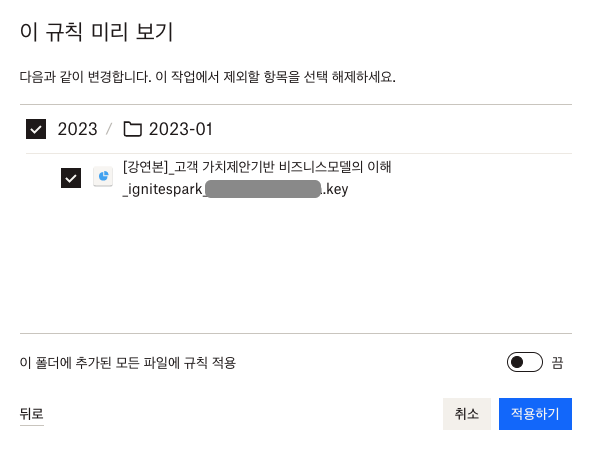Click the greyed-out redacted part of filename

(263, 189)
